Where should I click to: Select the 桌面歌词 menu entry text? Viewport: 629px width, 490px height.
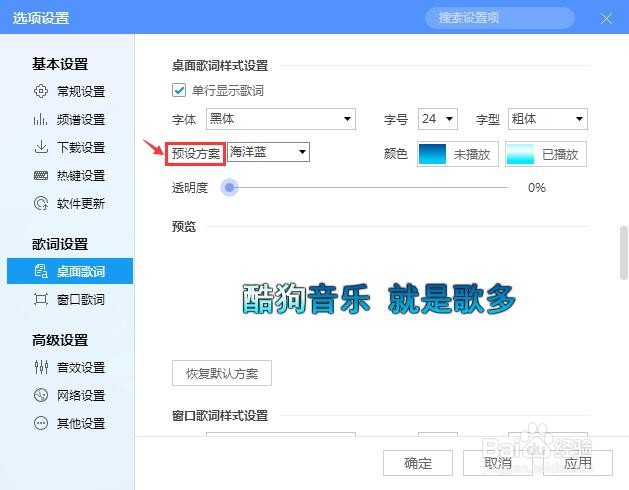tap(81, 271)
